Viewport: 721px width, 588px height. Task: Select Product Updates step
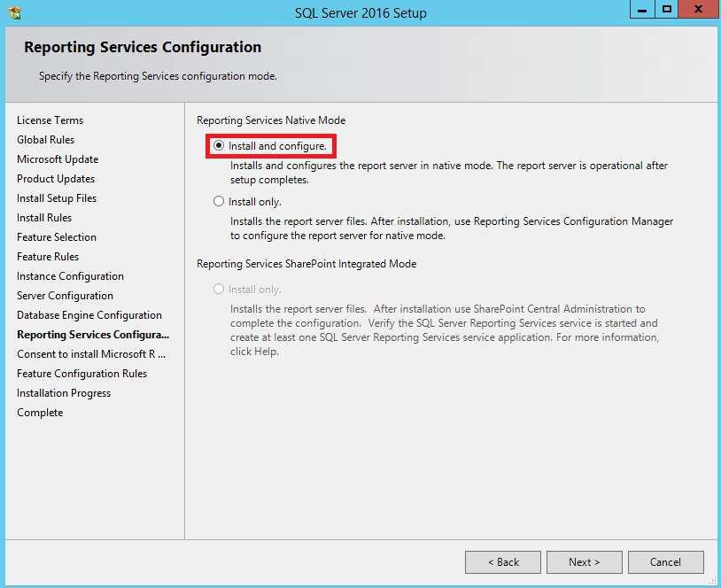pos(56,178)
